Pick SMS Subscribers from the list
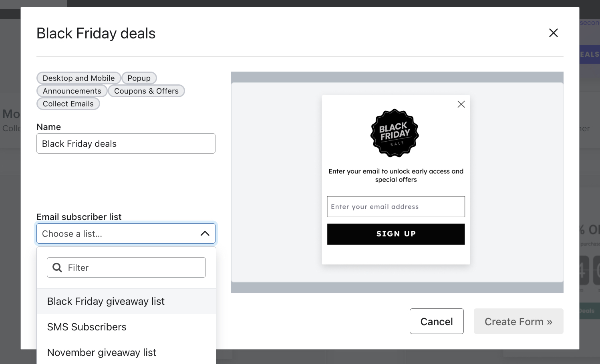The height and width of the screenshot is (364, 600). coord(87,327)
